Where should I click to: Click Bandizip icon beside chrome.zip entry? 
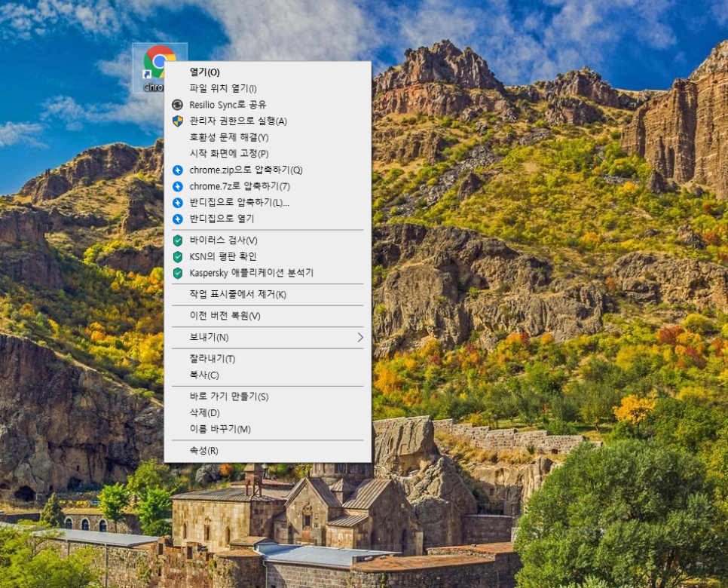(x=177, y=170)
